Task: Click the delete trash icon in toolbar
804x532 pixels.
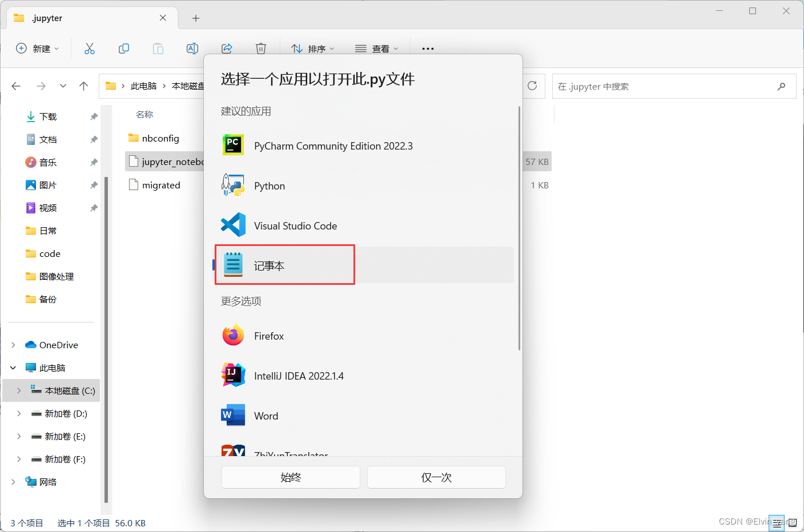Action: (261, 49)
